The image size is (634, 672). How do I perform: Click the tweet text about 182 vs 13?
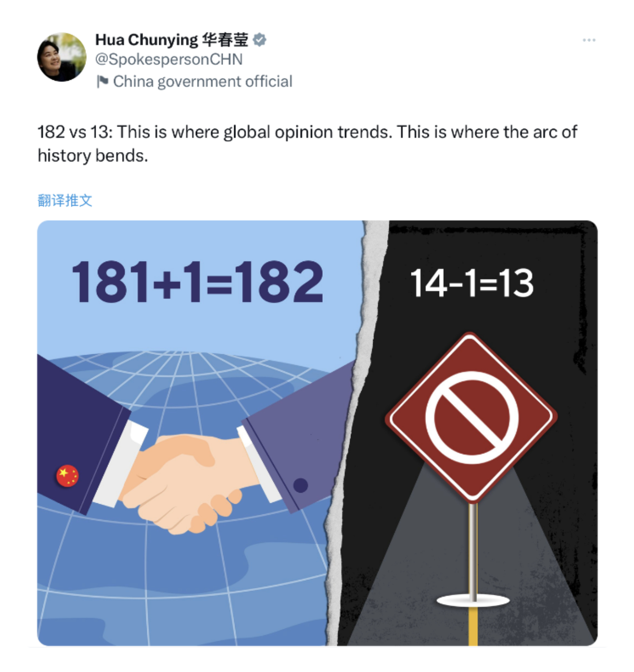(307, 144)
